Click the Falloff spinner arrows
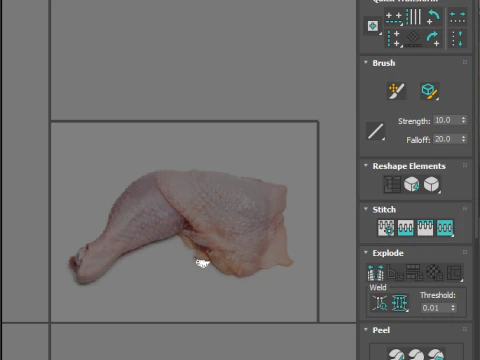Image resolution: width=480 pixels, height=360 pixels. click(463, 139)
